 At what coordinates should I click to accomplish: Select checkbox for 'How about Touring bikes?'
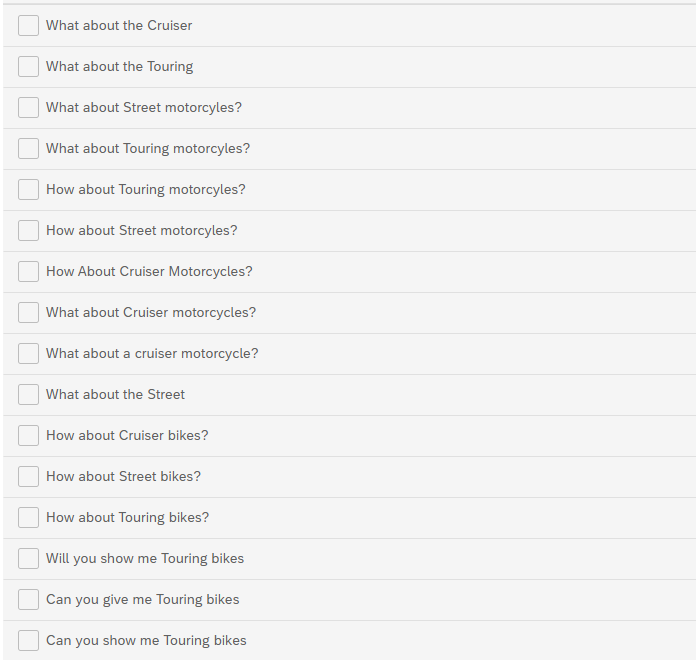pyautogui.click(x=28, y=518)
